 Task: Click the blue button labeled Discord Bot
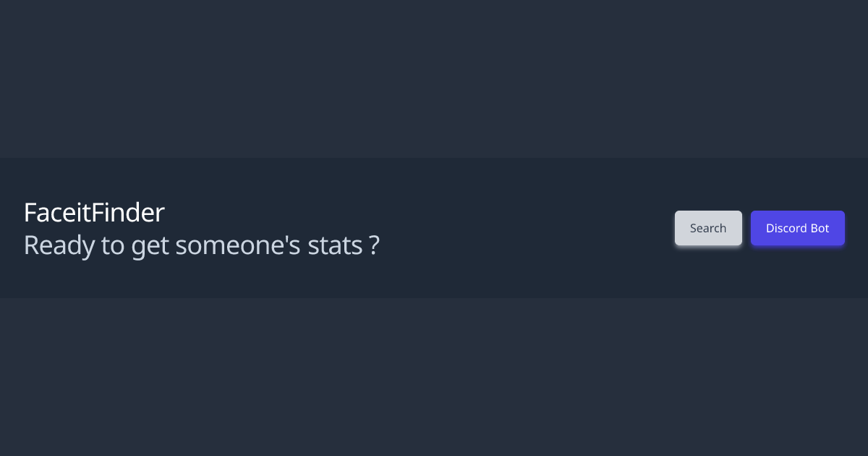click(x=797, y=228)
